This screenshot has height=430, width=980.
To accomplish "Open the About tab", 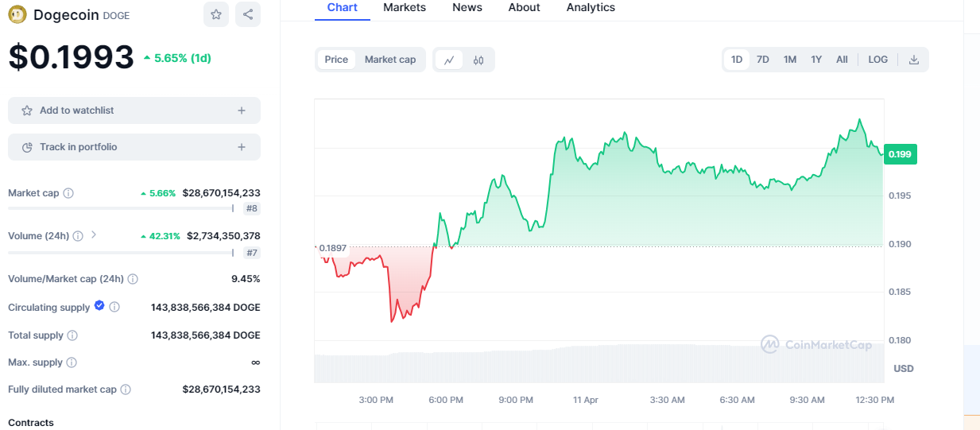I will click(525, 8).
